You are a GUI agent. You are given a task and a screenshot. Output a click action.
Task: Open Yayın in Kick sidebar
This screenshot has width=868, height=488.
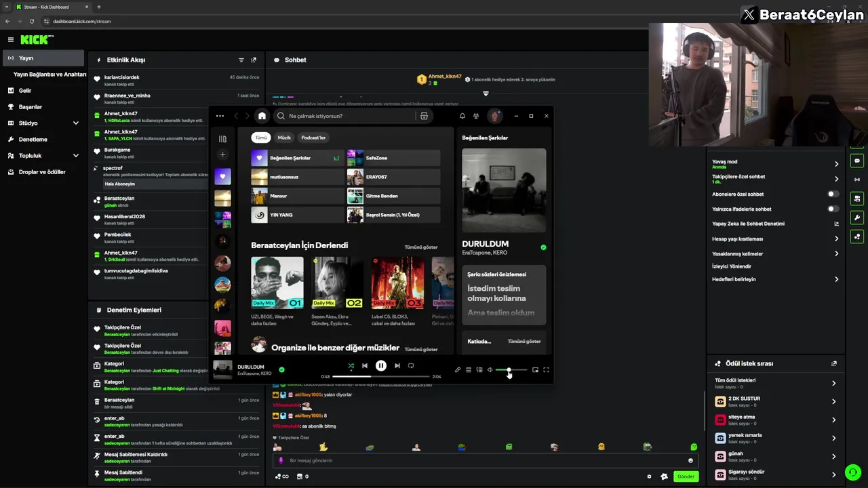click(43, 58)
